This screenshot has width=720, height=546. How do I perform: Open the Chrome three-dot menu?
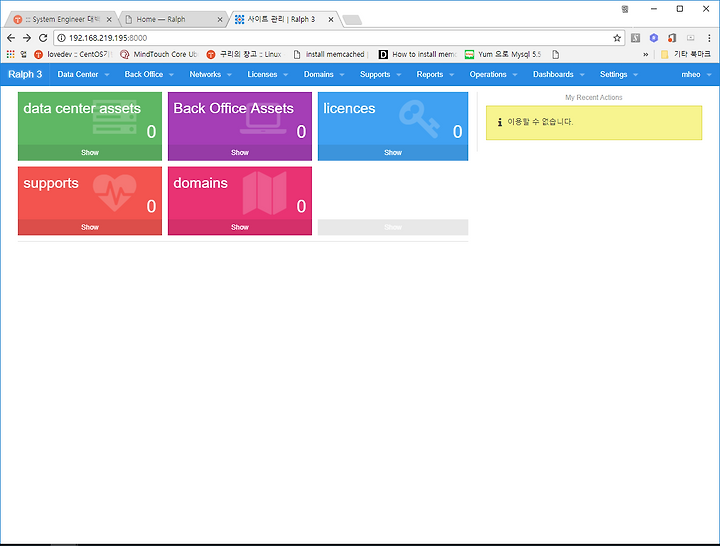point(709,38)
